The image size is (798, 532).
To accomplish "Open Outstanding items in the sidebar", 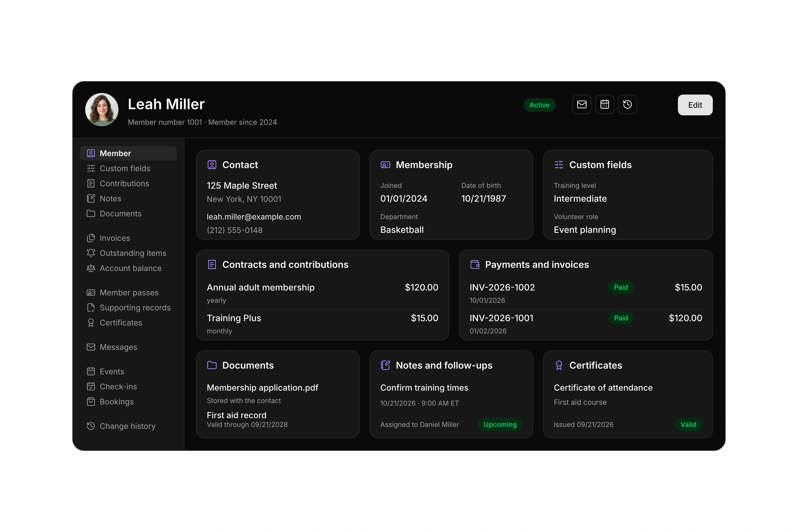I will pyautogui.click(x=128, y=253).
